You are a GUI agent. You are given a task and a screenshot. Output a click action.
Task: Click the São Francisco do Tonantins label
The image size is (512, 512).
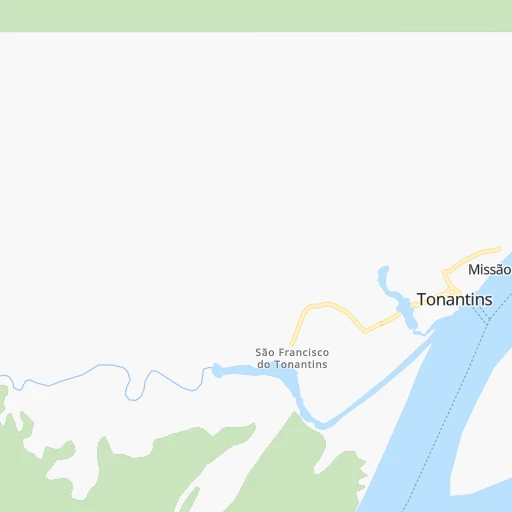(292, 358)
